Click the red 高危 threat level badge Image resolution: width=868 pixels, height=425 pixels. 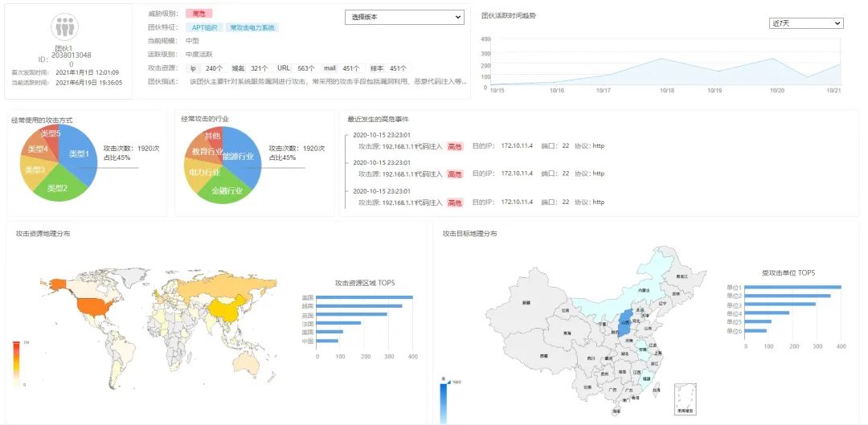(198, 14)
